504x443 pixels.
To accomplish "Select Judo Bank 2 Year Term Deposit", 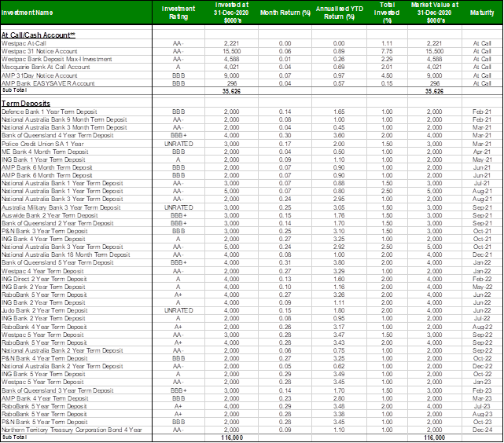I will click(x=44, y=310).
